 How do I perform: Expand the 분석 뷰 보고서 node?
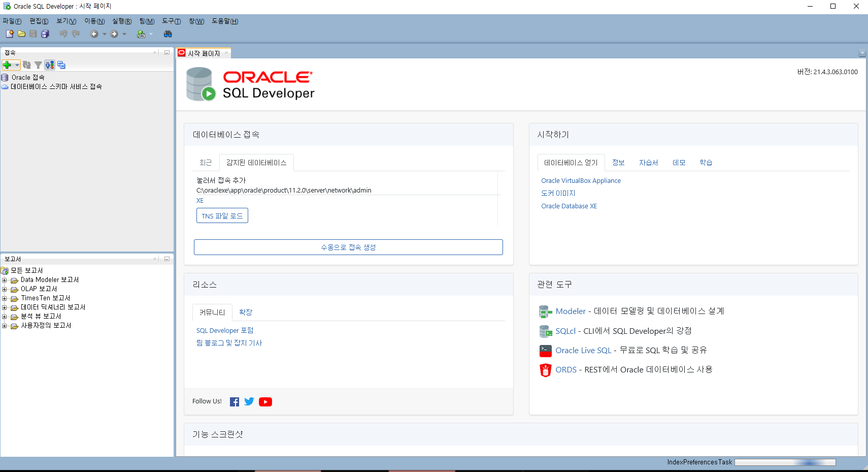tap(4, 317)
